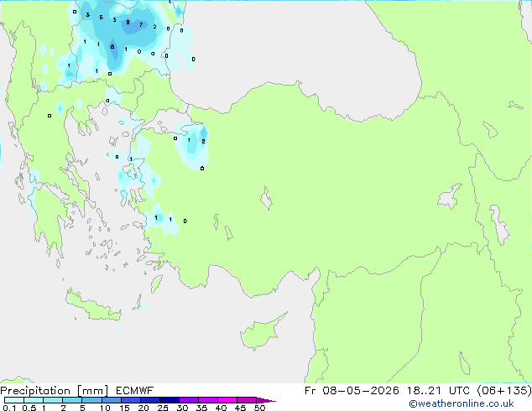The image size is (532, 411).
Task: Click the forecast date 'Fr 08-05-2026' text
Action: click(352, 391)
